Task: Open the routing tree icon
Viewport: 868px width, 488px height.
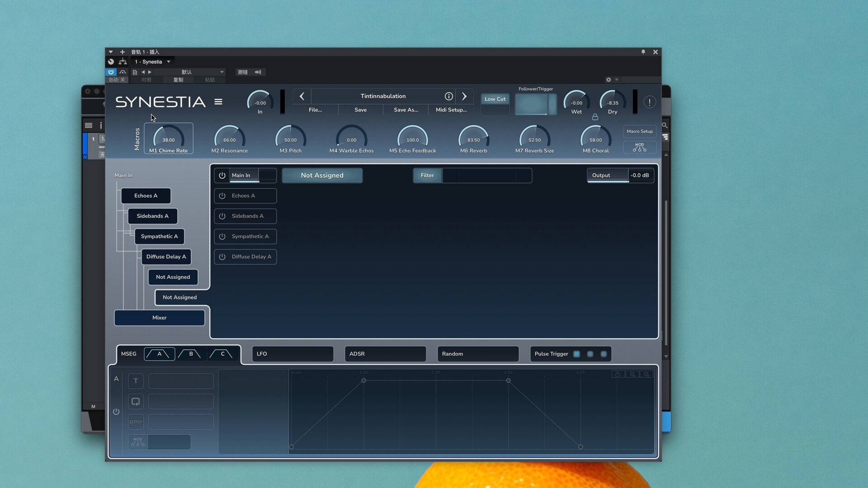Action: coord(123,61)
